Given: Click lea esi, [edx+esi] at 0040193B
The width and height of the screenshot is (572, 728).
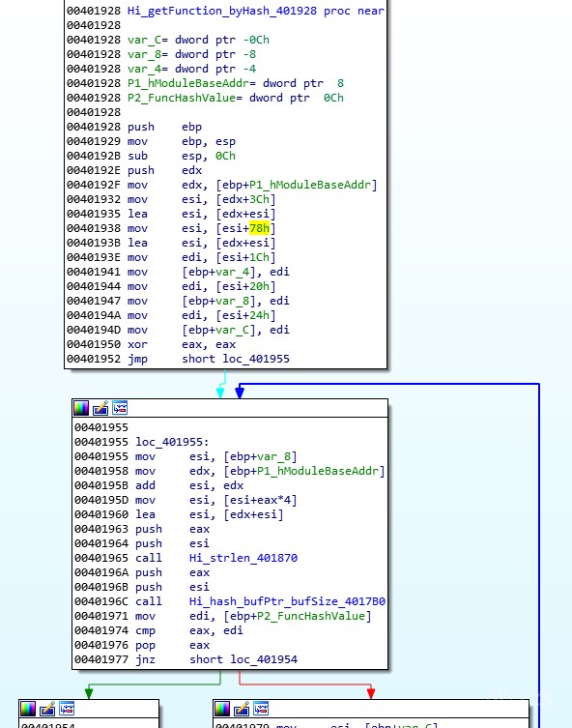Looking at the screenshot, I should [x=202, y=243].
